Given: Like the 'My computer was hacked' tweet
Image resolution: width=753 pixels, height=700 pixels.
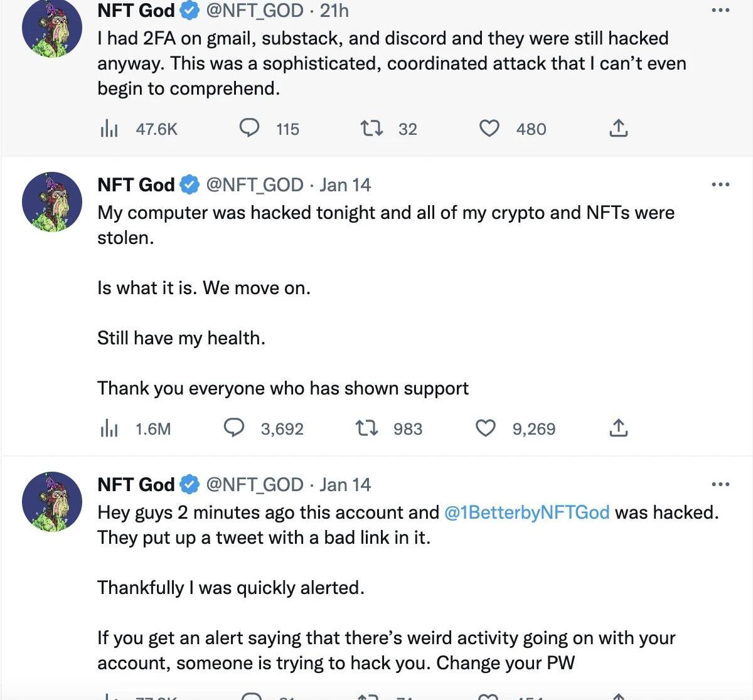Looking at the screenshot, I should (x=486, y=428).
